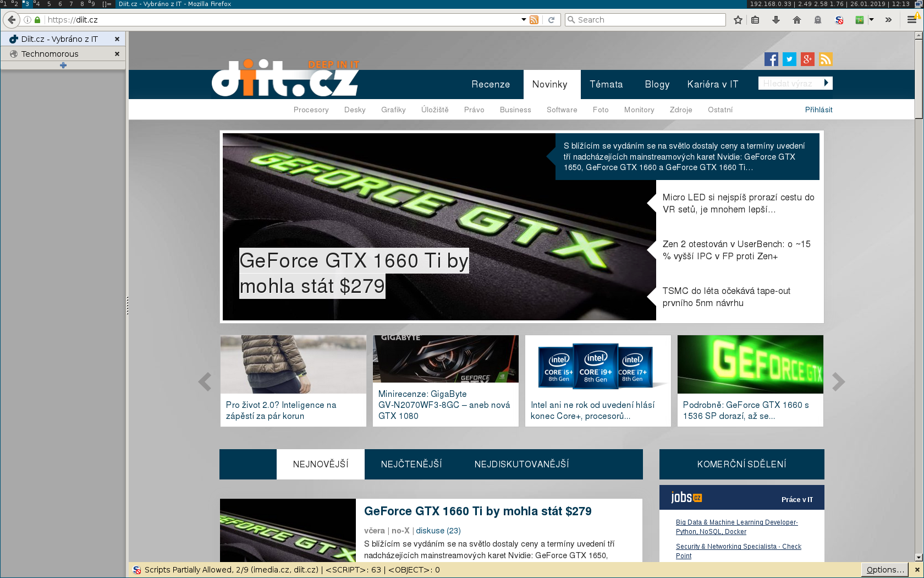This screenshot has height=578, width=924.
Task: Click the NoScript icon in toolbar
Action: 839,20
